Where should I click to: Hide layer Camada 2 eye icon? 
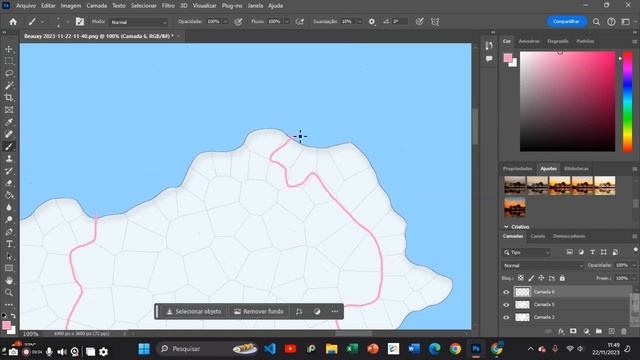(x=506, y=317)
